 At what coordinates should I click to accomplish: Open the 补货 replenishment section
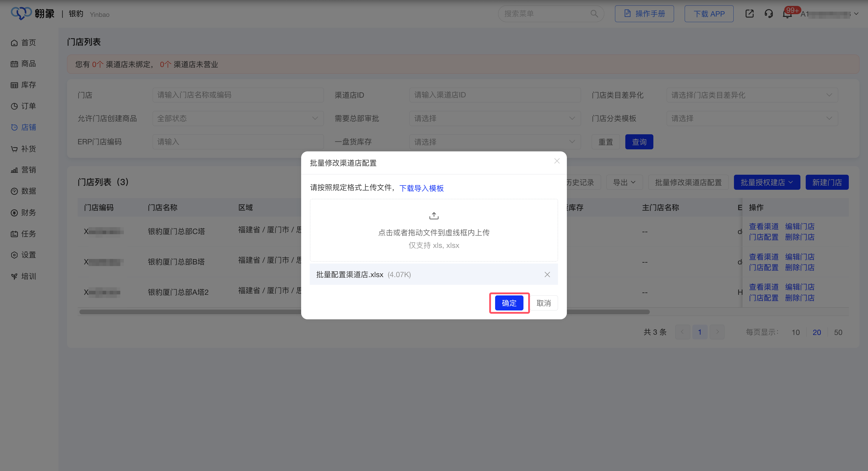pos(28,148)
